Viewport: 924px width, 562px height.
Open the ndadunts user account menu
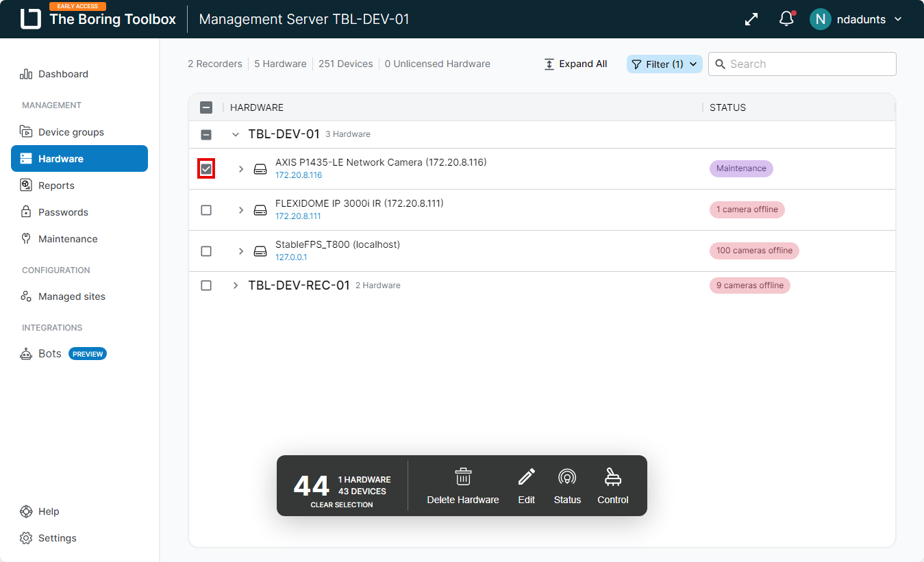[x=856, y=19]
